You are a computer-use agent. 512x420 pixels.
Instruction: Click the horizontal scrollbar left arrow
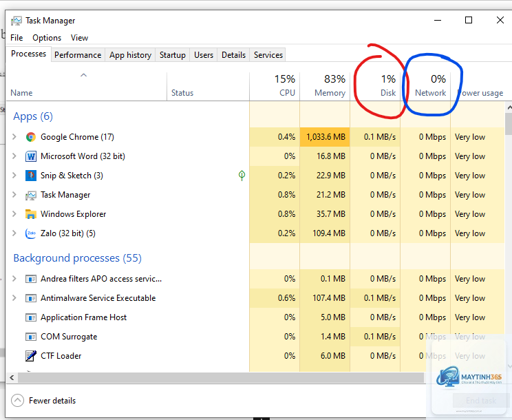12,377
